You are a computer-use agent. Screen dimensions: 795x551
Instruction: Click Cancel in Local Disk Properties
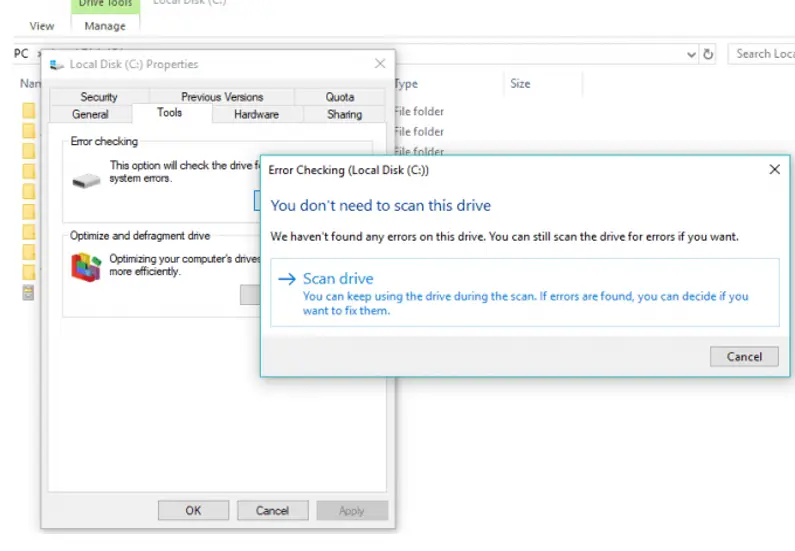point(272,510)
